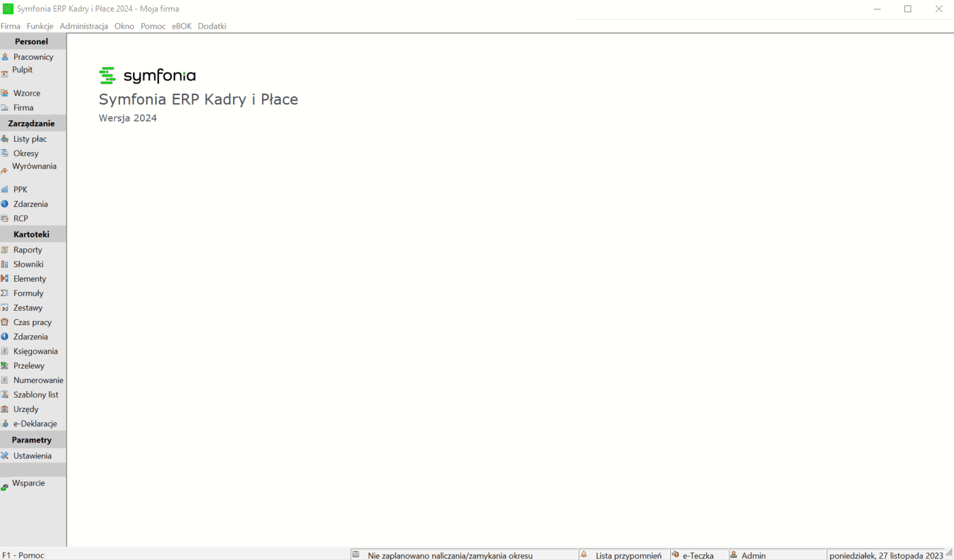Click the period scheduling status icon
The height and width of the screenshot is (560, 954).
pyautogui.click(x=356, y=555)
